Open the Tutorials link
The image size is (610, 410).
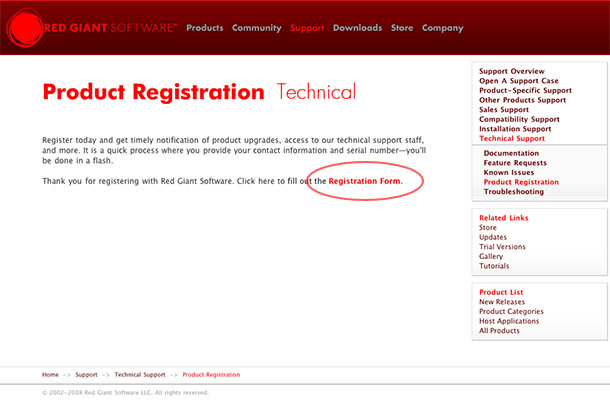pyautogui.click(x=494, y=266)
